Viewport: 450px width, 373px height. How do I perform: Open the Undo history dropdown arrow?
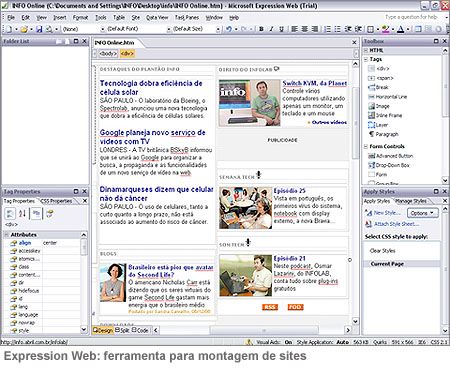tap(236, 29)
